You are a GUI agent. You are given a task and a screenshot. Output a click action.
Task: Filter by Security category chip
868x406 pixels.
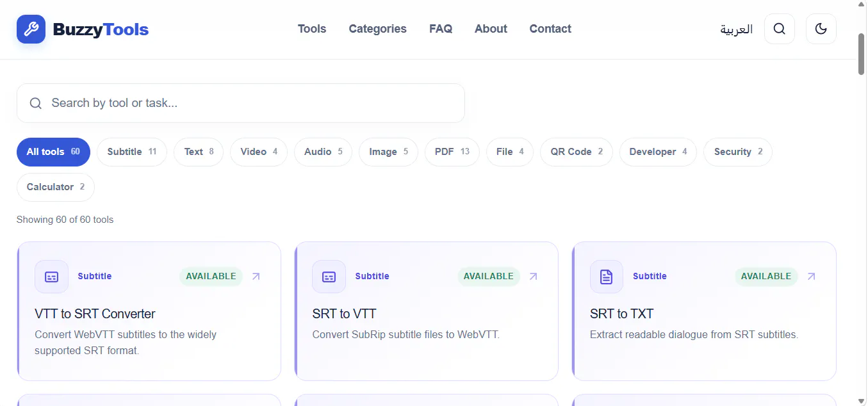tap(738, 152)
